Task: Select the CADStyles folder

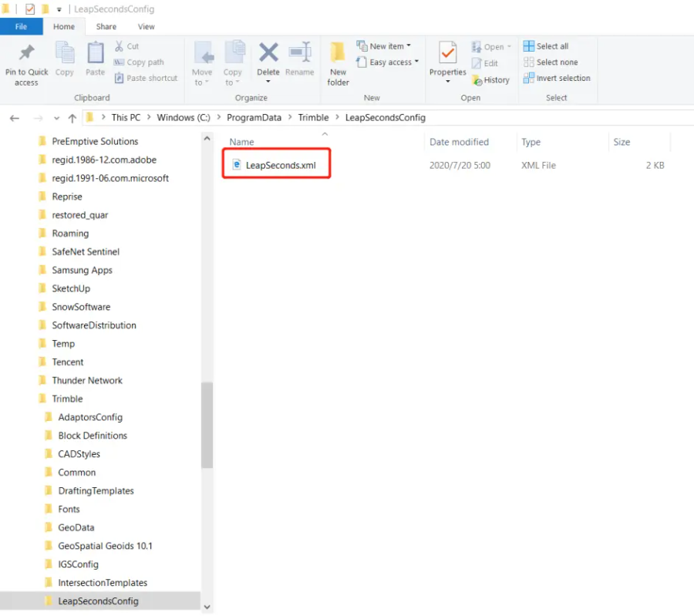Action: pos(79,454)
